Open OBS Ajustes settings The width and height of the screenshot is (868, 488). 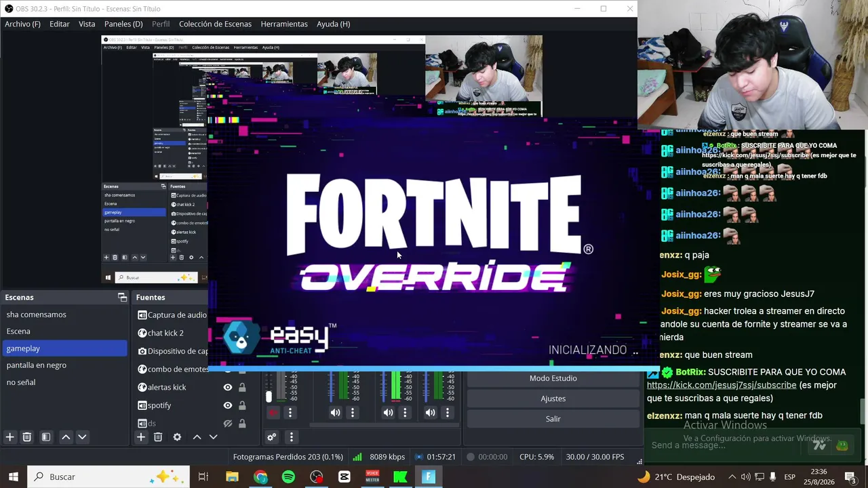[553, 399]
